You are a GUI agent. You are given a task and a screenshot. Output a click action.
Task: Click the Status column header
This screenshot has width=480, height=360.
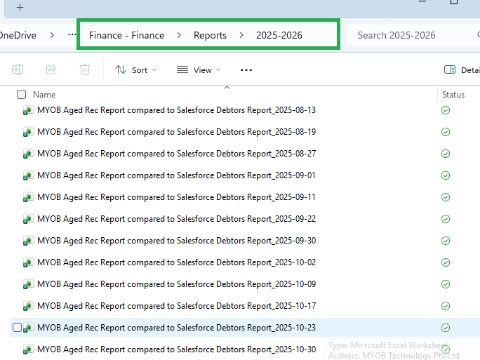(453, 95)
